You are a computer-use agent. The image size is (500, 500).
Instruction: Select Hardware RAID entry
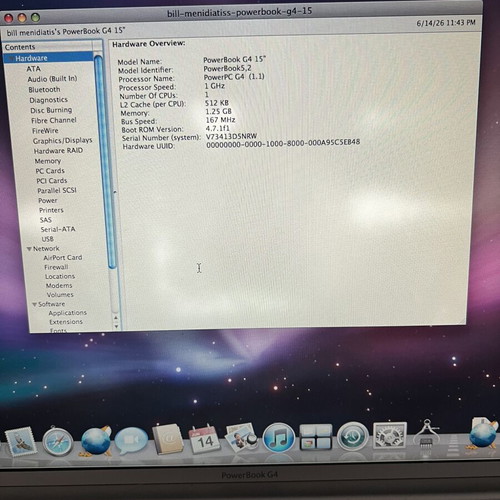(x=58, y=151)
